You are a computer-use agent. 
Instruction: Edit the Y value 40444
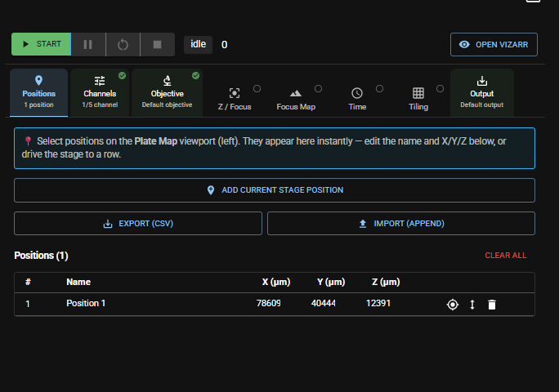(324, 303)
